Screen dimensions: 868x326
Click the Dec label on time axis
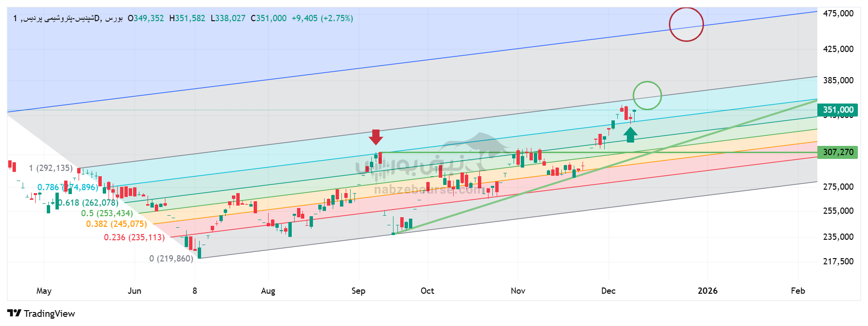coord(608,291)
